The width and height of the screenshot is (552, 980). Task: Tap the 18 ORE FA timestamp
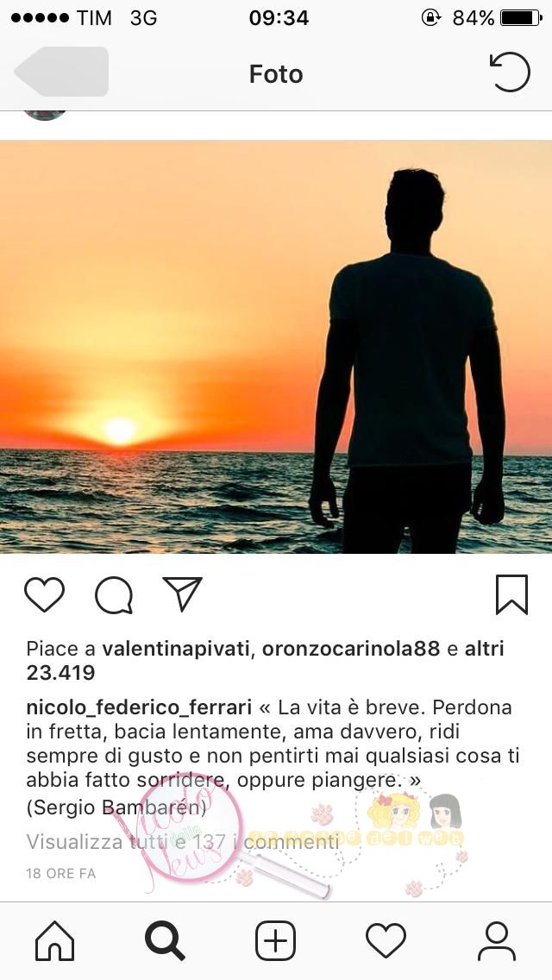[61, 873]
